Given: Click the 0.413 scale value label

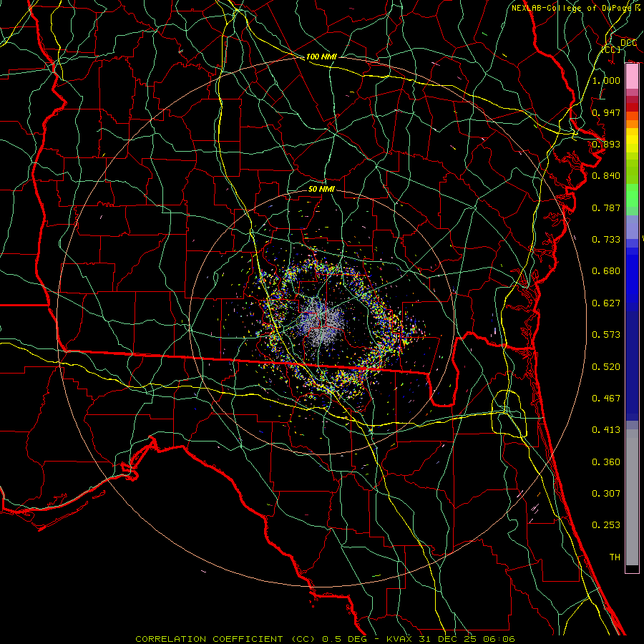Looking at the screenshot, I should coord(606,430).
